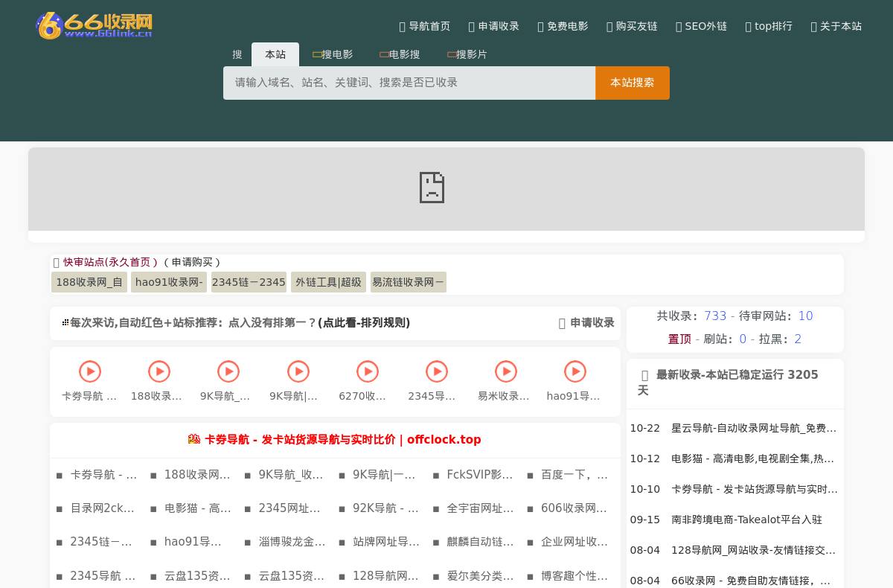Click the 置顶 link in the stats panel
The image size is (893, 588).
[679, 339]
